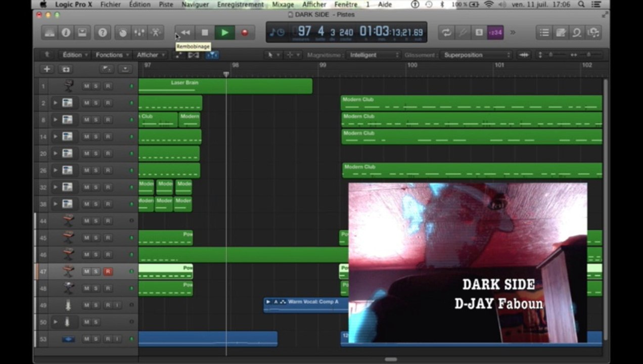Screen dimensions: 643x364
Task: Open the Mixage menu
Action: coord(283,5)
